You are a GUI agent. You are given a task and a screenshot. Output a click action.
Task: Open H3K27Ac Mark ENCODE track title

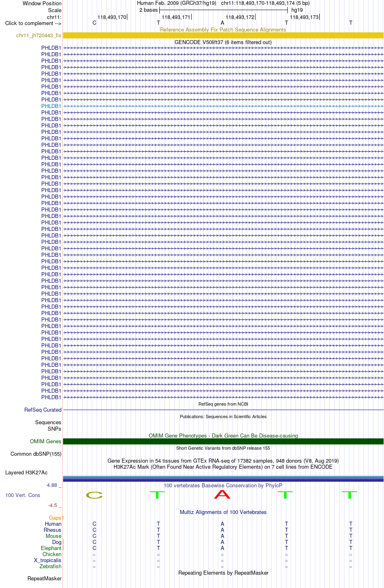pos(223,467)
